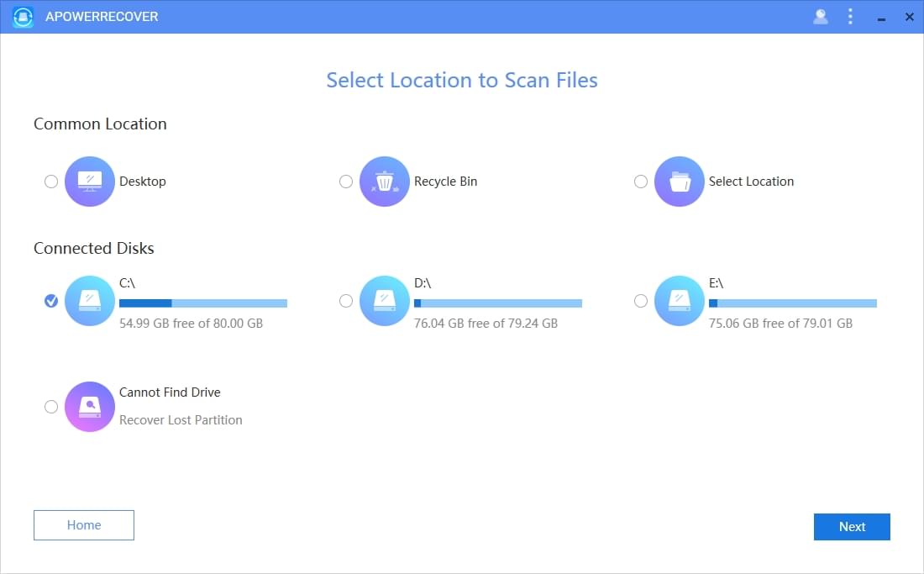Click the C:\ drive disk icon
924x574 pixels.
[x=90, y=300]
